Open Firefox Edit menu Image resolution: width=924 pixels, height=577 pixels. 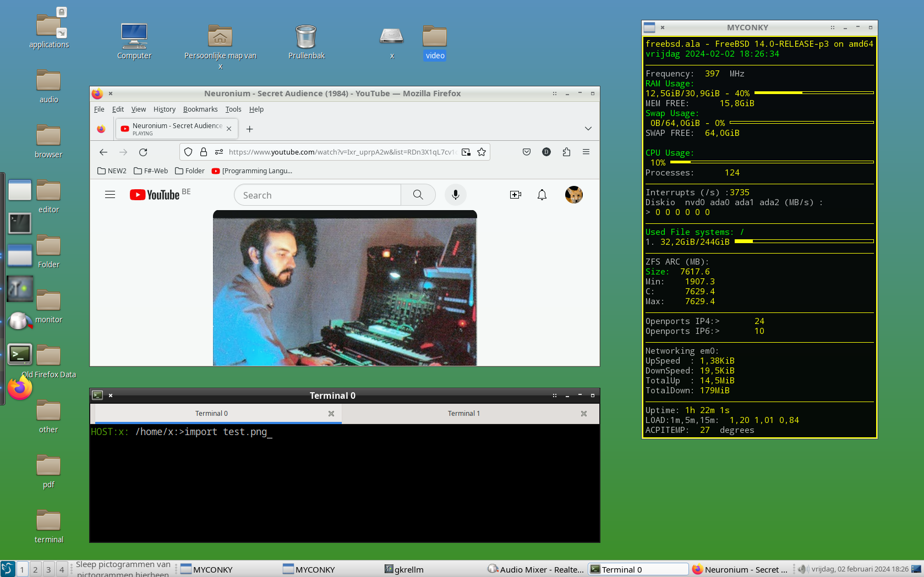tap(118, 109)
